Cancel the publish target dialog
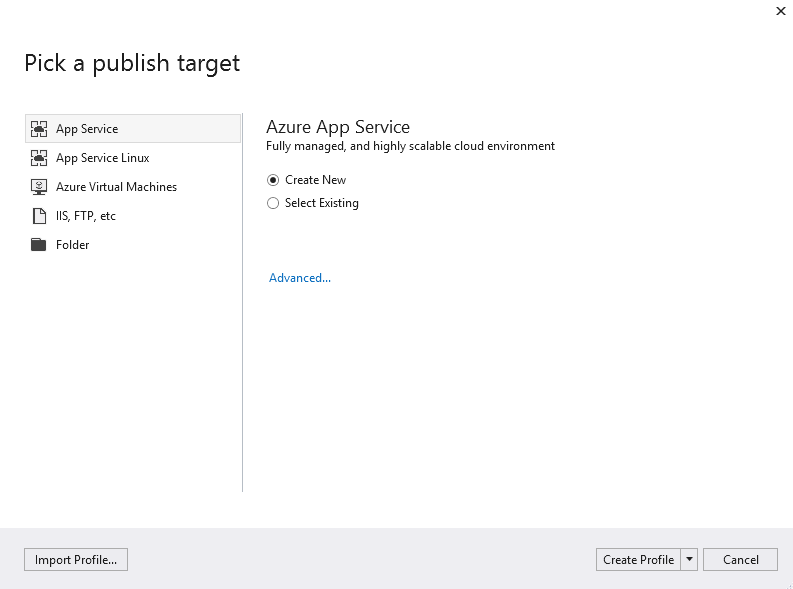The width and height of the screenshot is (793, 589). [740, 560]
